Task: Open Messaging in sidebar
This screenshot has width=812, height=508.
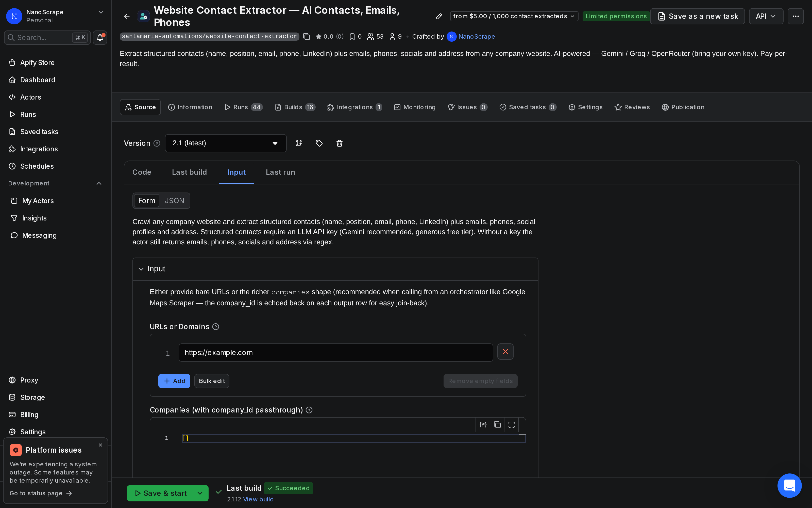Action: click(x=56, y=235)
